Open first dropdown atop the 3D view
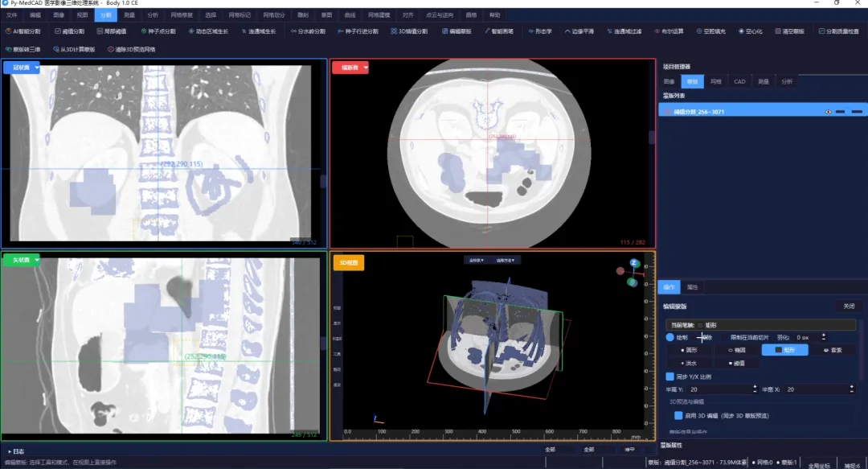Image resolution: width=868 pixels, height=469 pixels. [x=476, y=260]
